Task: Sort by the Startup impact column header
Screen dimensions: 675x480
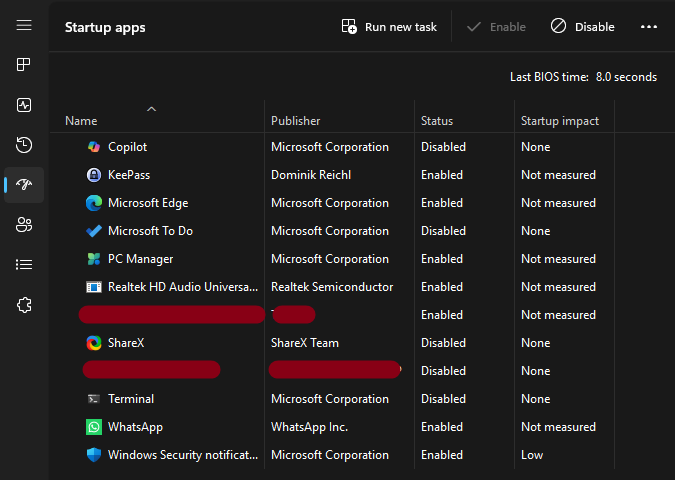Action: point(560,121)
